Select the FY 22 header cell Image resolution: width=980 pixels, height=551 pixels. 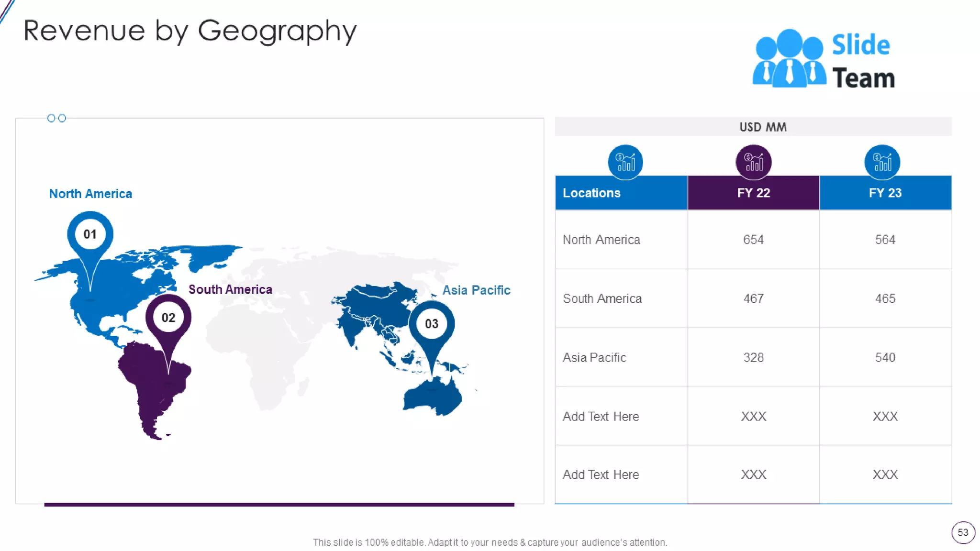[x=753, y=193]
